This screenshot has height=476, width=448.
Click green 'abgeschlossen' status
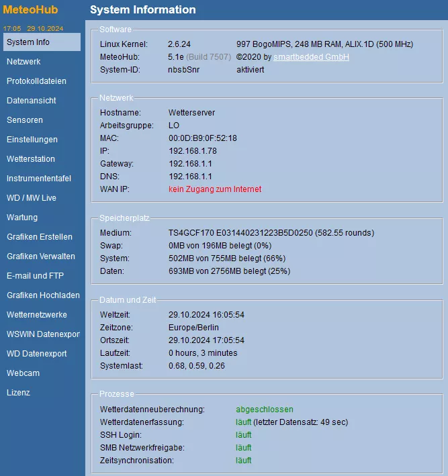(x=265, y=410)
